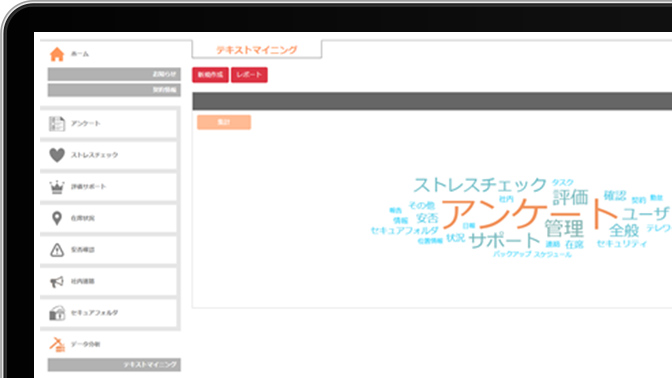Click 安否 in the word cloud
Viewport: 672px width, 378px height.
coord(427,218)
